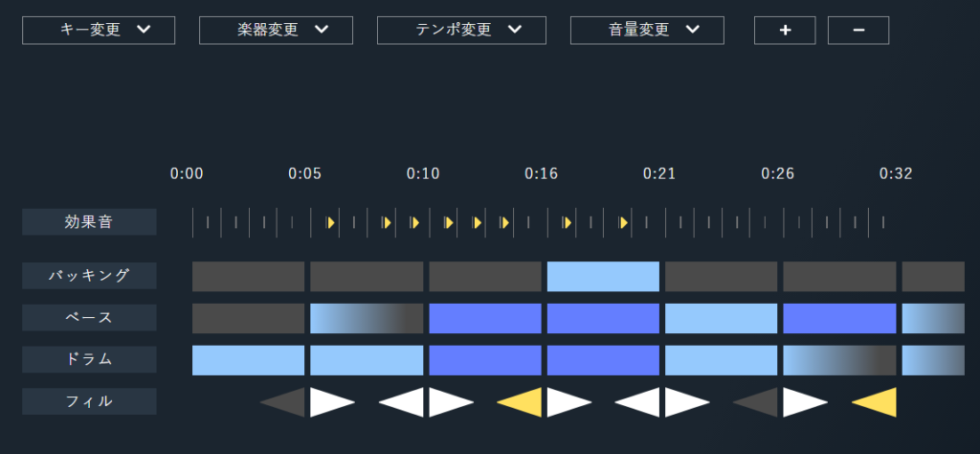Click the plus zoom button

[x=785, y=30]
